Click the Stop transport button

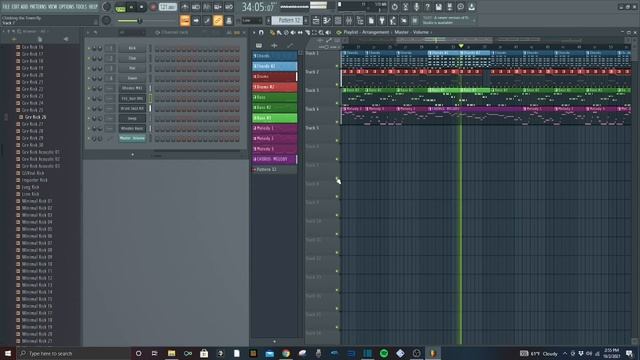tap(142, 7)
